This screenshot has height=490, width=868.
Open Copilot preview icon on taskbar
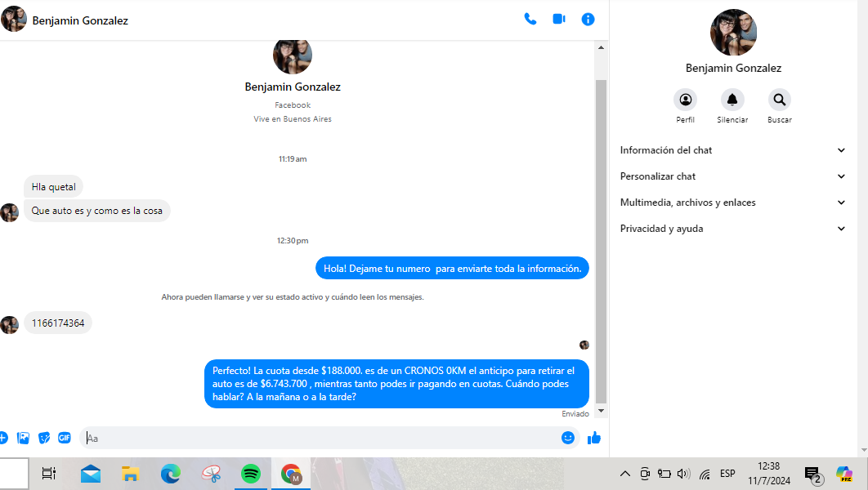tap(844, 474)
